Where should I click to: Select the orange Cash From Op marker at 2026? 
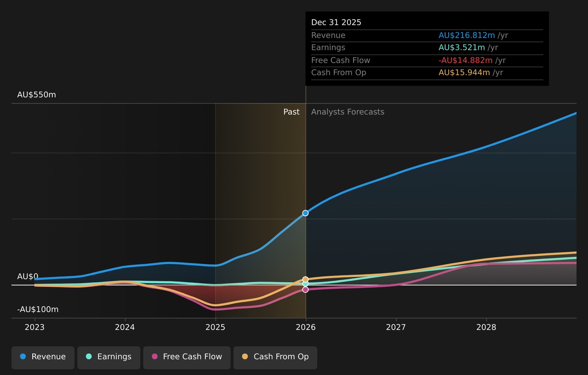coord(305,280)
